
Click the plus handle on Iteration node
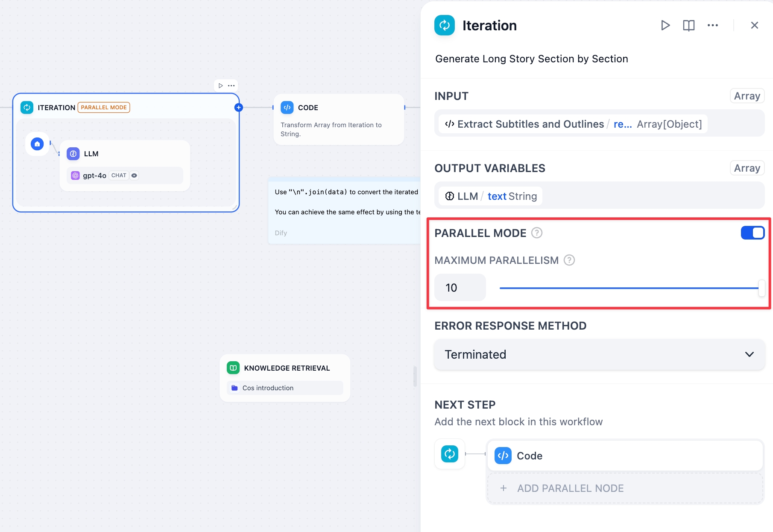239,108
